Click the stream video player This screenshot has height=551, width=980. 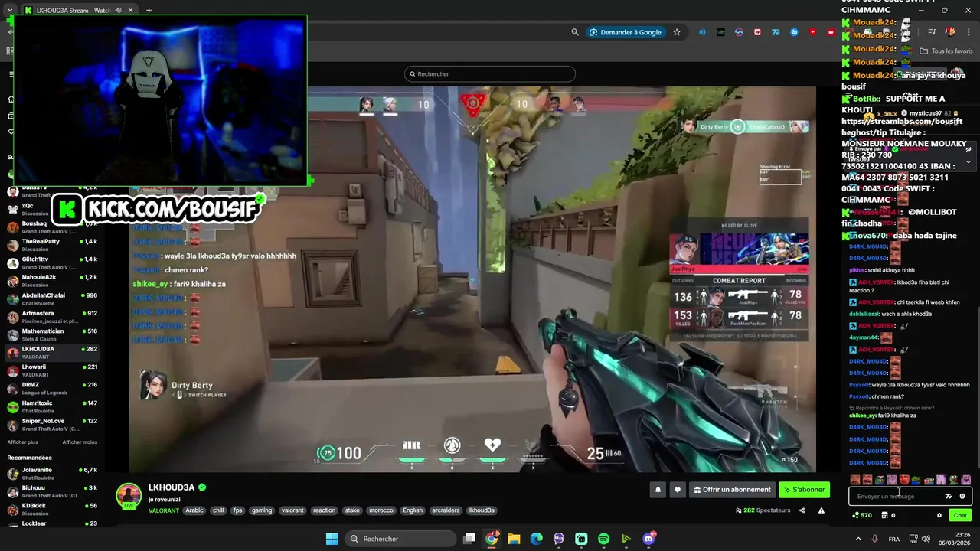click(x=472, y=279)
